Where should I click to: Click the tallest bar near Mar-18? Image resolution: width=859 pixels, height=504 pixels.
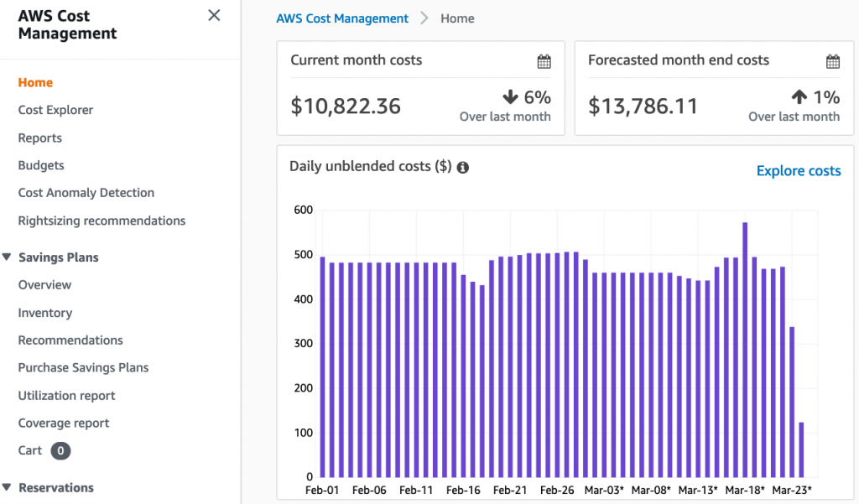point(745,348)
